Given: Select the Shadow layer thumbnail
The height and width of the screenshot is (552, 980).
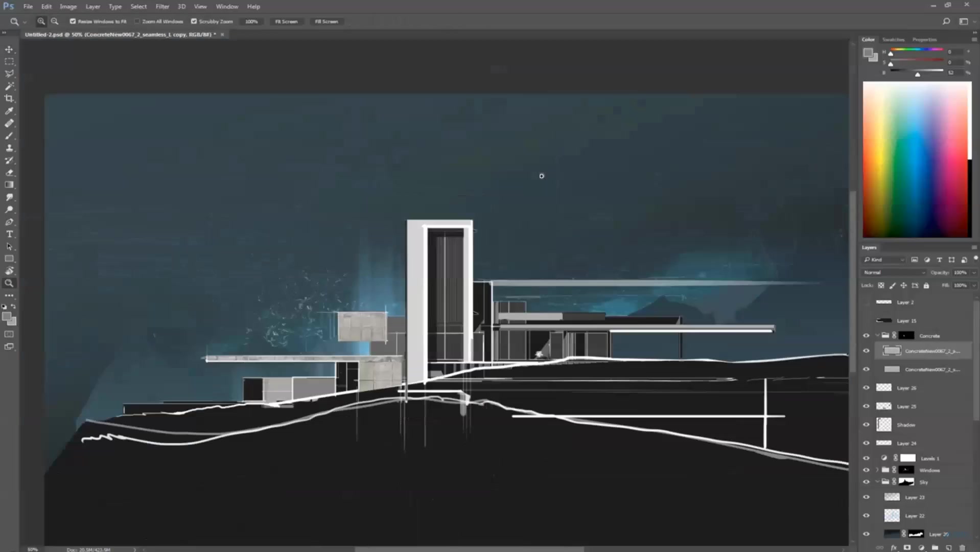Looking at the screenshot, I should click(x=884, y=425).
